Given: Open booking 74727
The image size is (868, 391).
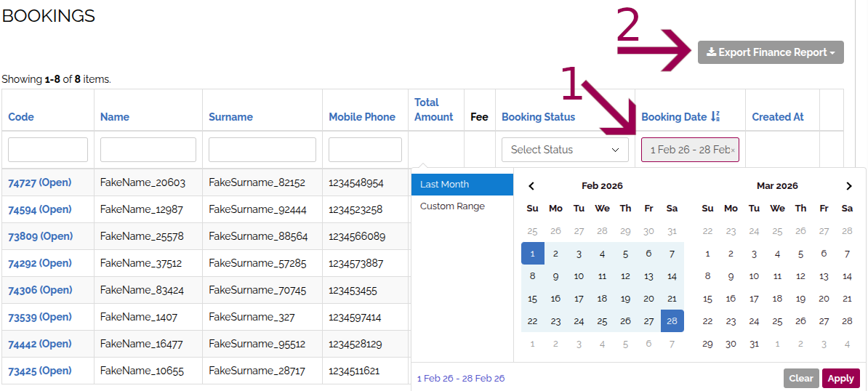Looking at the screenshot, I should click(40, 183).
